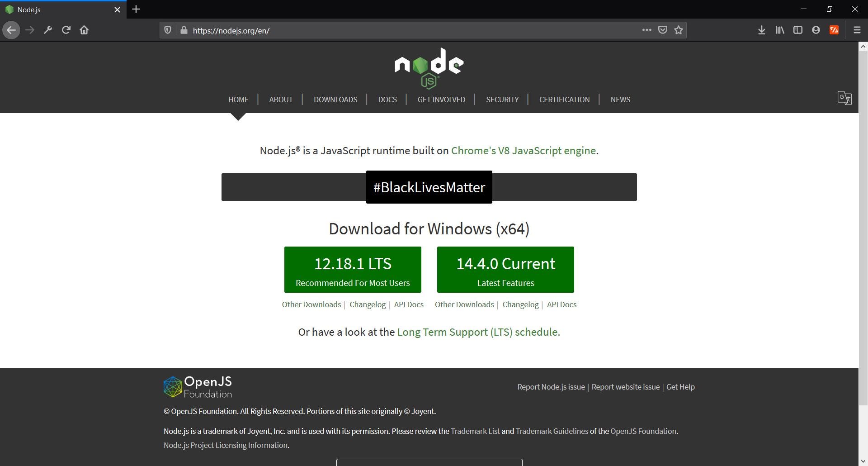The image size is (868, 466).
Task: Click the OpenJS Foundation logo
Action: pyautogui.click(x=197, y=386)
